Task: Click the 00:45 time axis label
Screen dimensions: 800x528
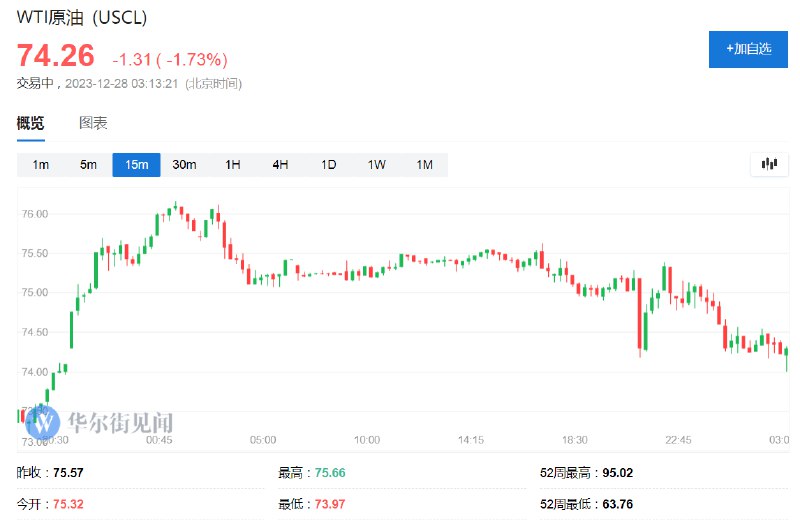Action: click(x=159, y=440)
